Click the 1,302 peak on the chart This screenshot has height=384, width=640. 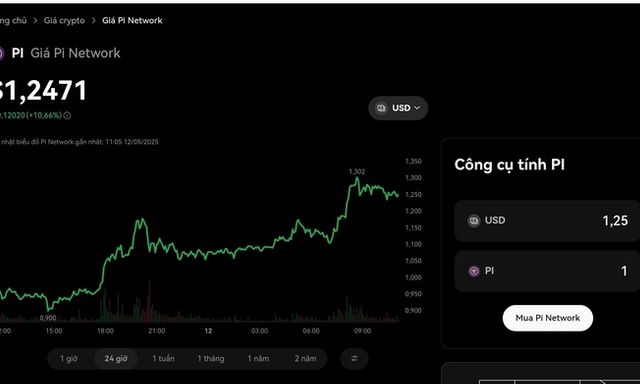click(x=357, y=178)
